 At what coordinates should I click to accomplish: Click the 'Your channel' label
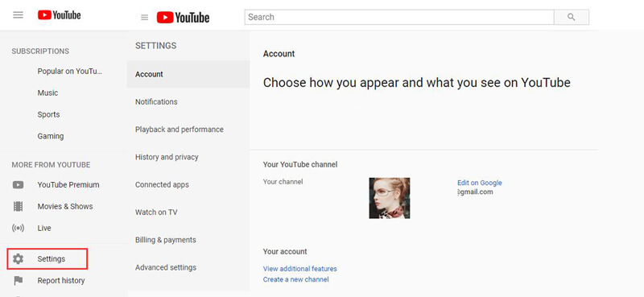(x=283, y=182)
